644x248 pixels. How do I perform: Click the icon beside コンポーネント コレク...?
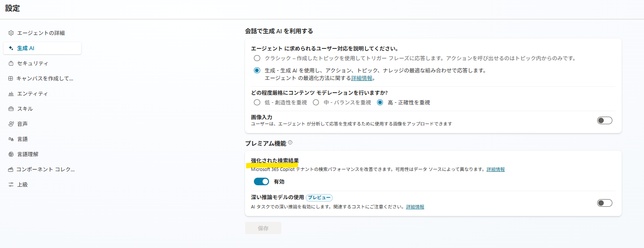(11, 169)
